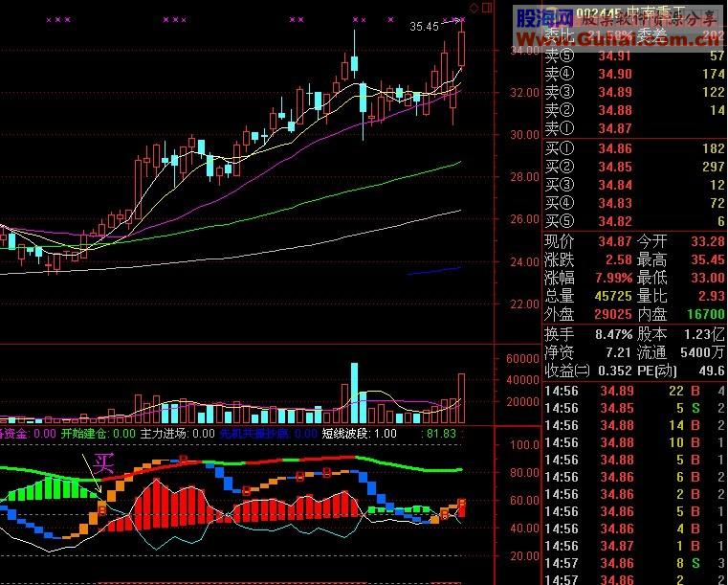This screenshot has width=728, height=585.
Task: Click the 净资 value 7.21
Action: 619,352
